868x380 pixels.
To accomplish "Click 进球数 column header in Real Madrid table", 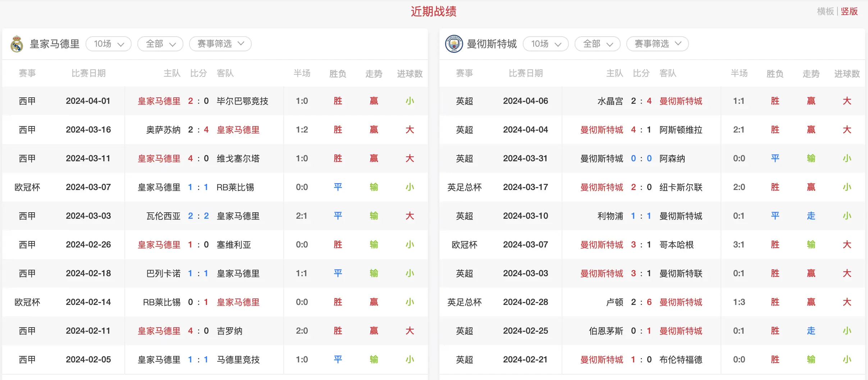I will point(410,74).
